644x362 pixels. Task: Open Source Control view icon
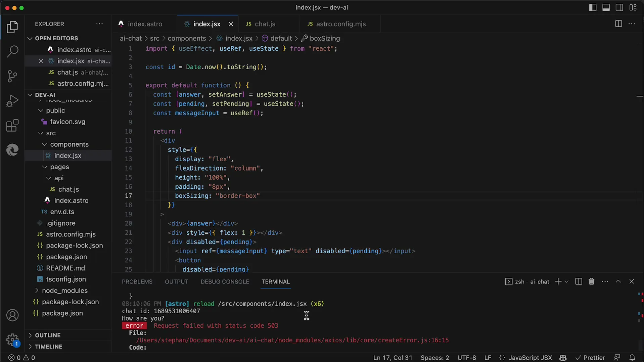coord(12,76)
